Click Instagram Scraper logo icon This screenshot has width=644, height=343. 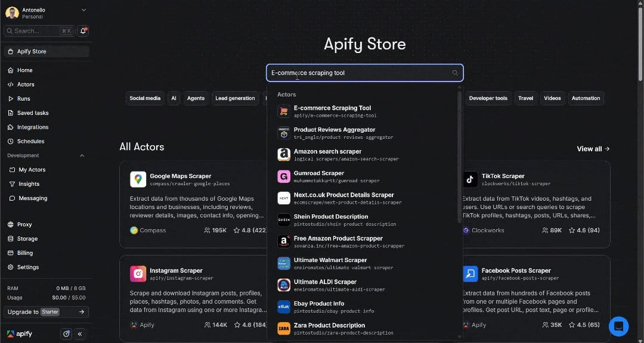(138, 274)
